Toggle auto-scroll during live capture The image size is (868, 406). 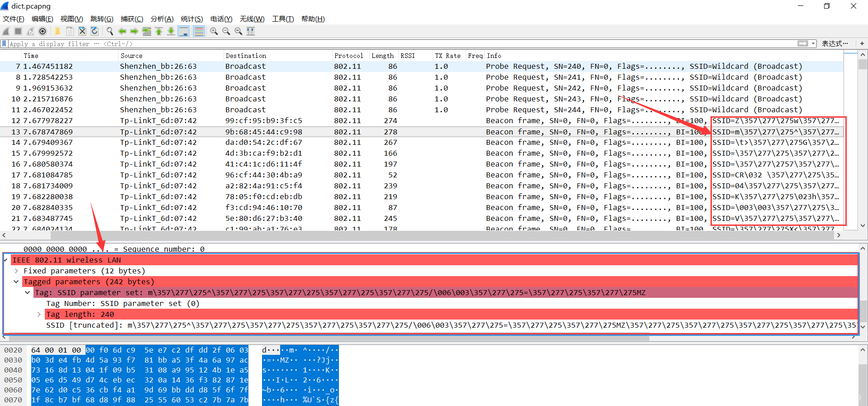tap(184, 31)
